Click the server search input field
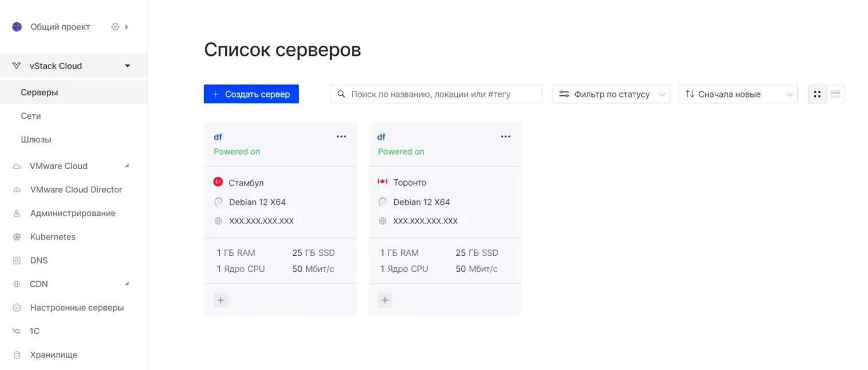This screenshot has width=868, height=370. [440, 94]
